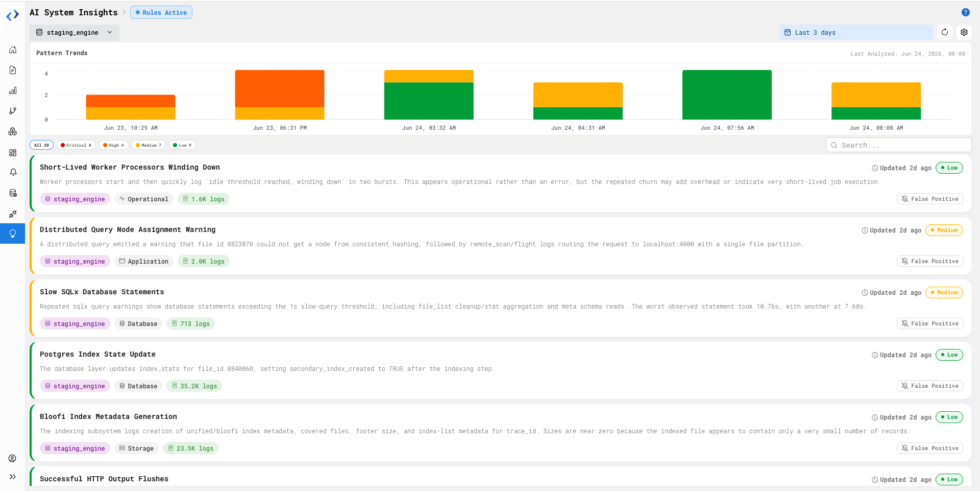Click the Medium badge on Distributed Query card
The height and width of the screenshot is (491, 980).
click(x=944, y=230)
